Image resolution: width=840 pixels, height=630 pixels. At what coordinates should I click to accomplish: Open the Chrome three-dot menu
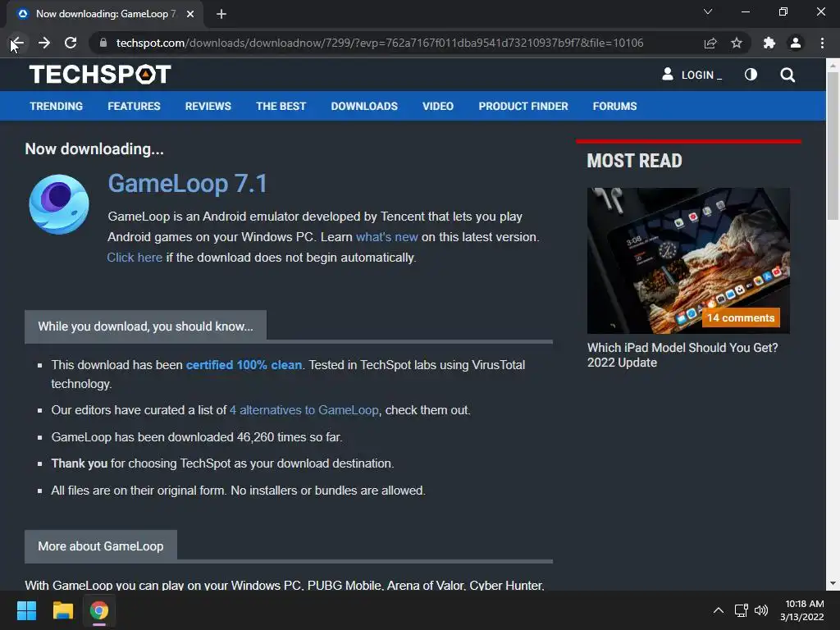pos(822,43)
